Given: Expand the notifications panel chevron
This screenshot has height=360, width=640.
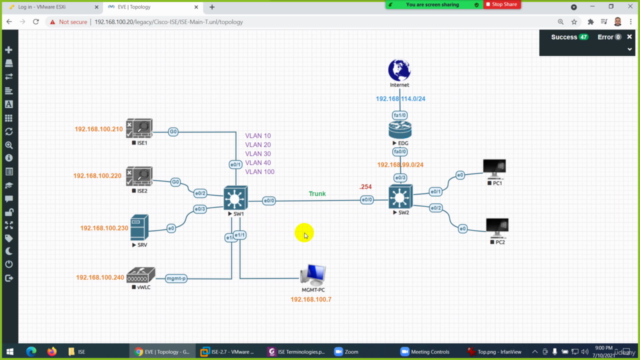Looking at the screenshot, I should click(x=629, y=49).
